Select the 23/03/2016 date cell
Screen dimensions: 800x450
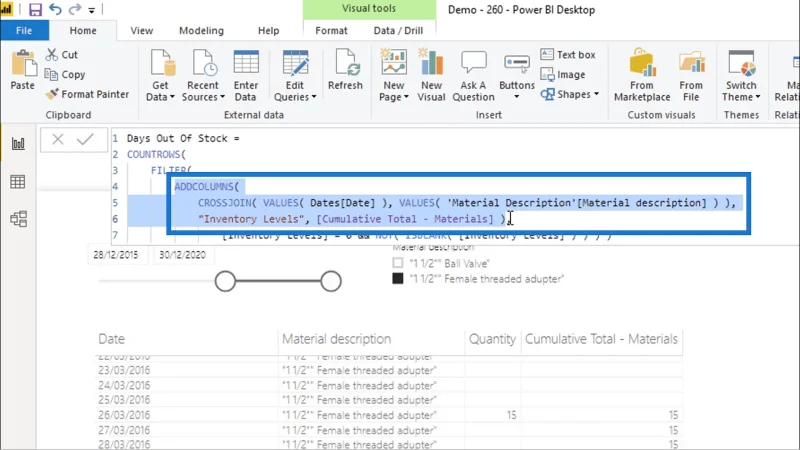(124, 370)
